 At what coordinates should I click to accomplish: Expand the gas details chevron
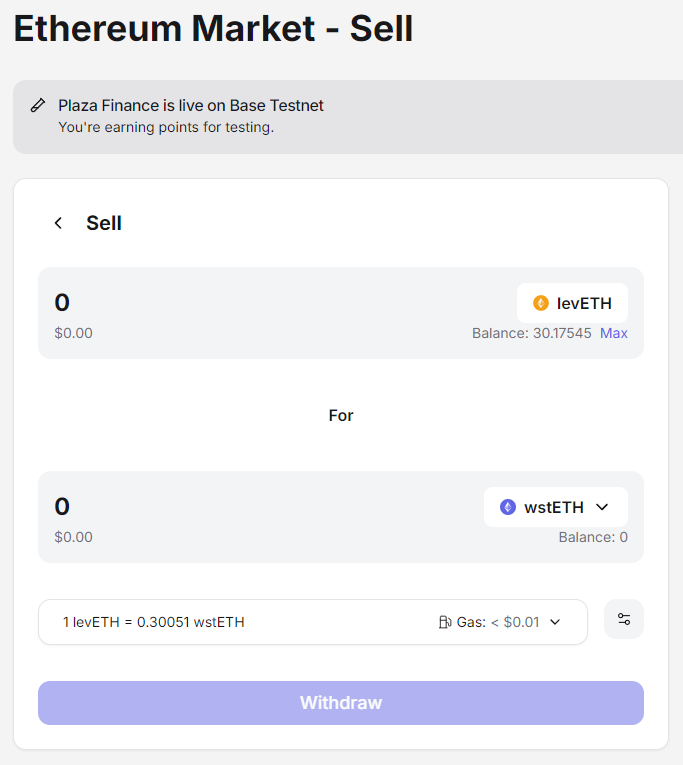[555, 622]
